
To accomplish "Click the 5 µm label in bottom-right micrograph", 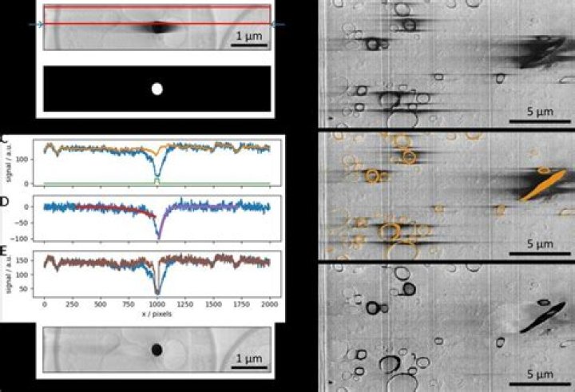I will tap(540, 374).
